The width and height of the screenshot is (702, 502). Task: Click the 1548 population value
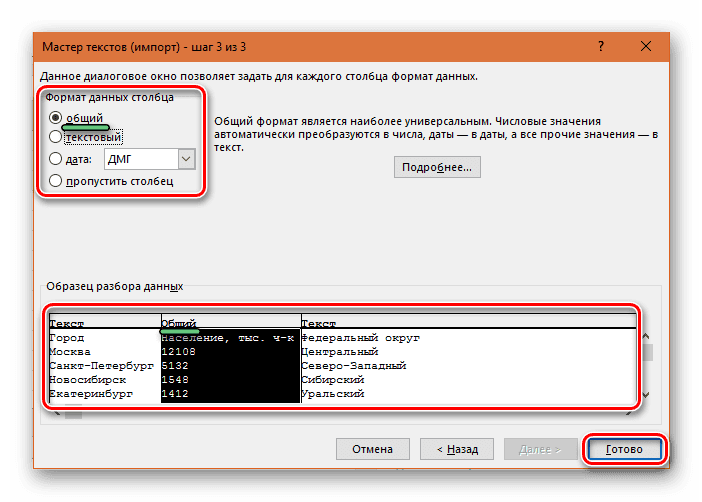(175, 380)
